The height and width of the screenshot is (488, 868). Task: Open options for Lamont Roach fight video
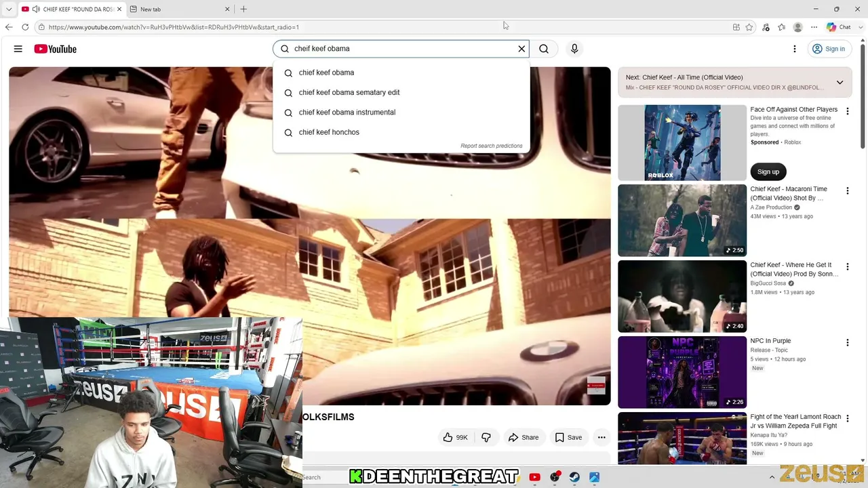coord(847,419)
